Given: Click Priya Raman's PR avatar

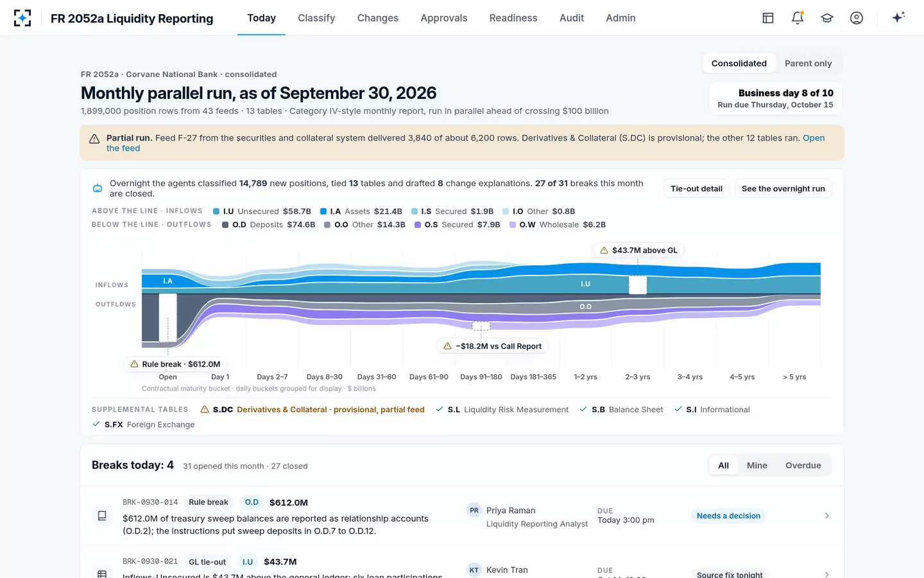Looking at the screenshot, I should click(x=474, y=511).
